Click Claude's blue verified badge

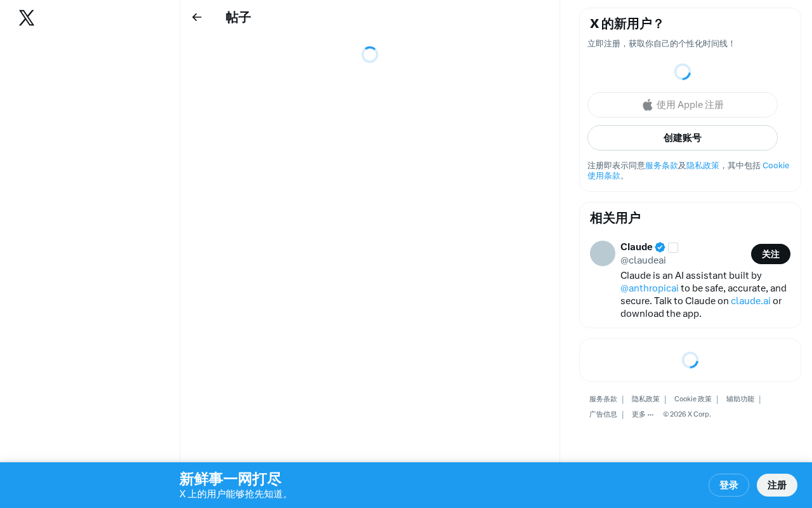click(660, 247)
